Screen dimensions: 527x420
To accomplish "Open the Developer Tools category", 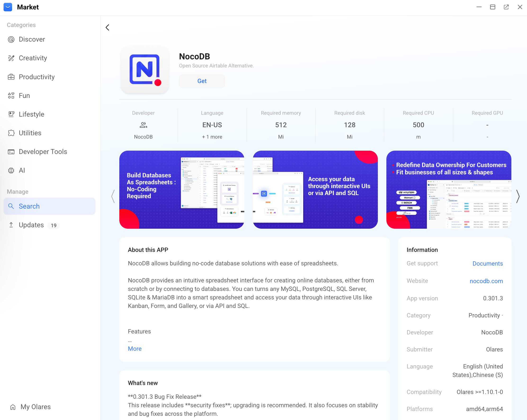I will [x=50, y=152].
